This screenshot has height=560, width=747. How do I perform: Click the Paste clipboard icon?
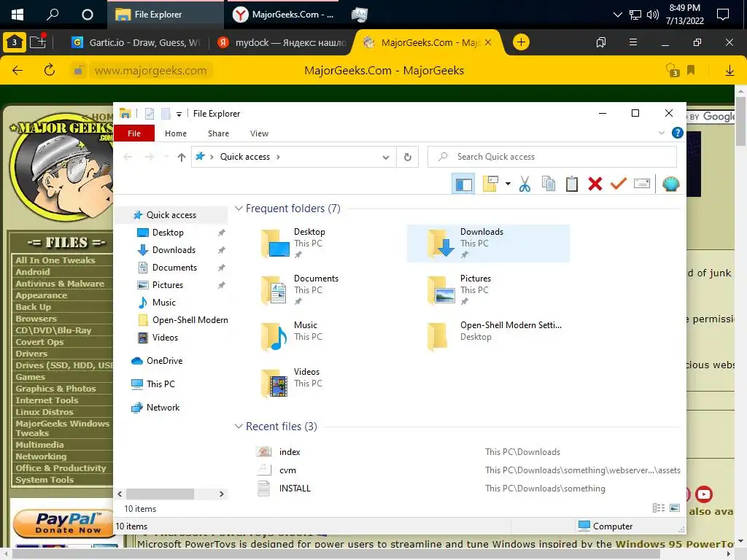pyautogui.click(x=572, y=184)
